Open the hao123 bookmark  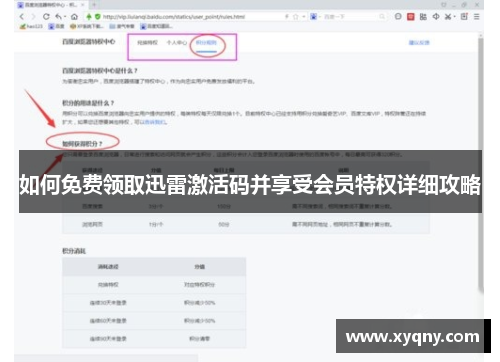click(x=31, y=26)
